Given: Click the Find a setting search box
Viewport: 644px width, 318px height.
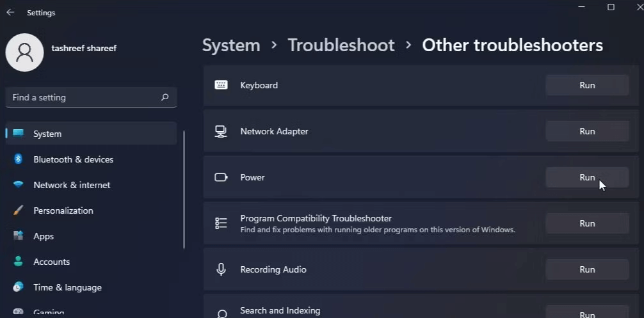Looking at the screenshot, I should [x=83, y=97].
